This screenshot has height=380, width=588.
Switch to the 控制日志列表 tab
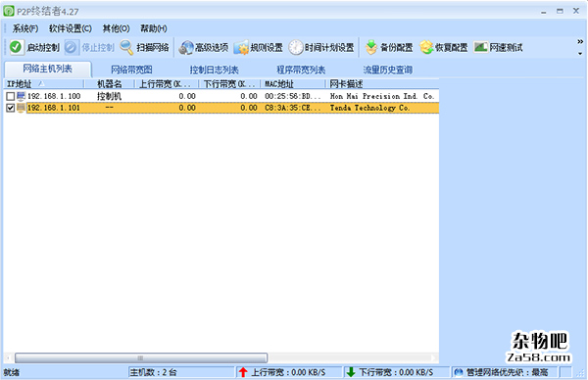(214, 70)
